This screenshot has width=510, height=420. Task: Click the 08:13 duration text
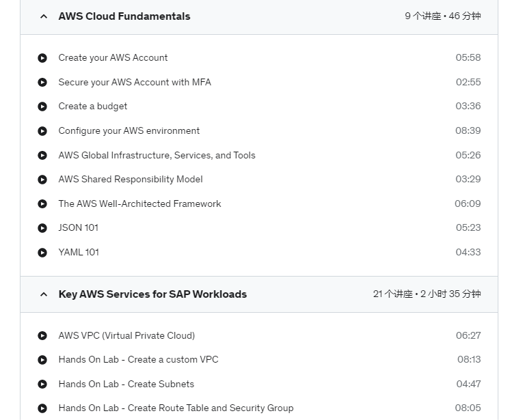point(469,359)
